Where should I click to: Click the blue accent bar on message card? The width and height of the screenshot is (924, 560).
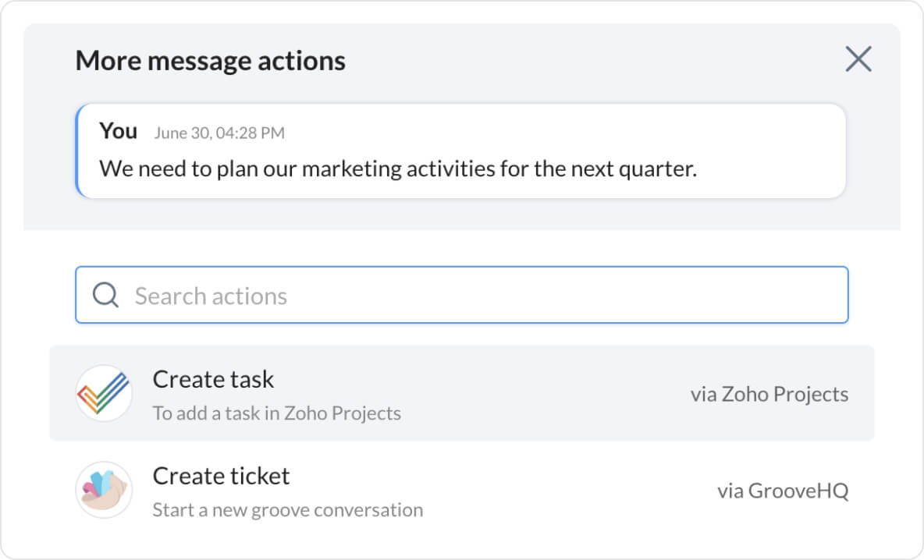pos(77,151)
